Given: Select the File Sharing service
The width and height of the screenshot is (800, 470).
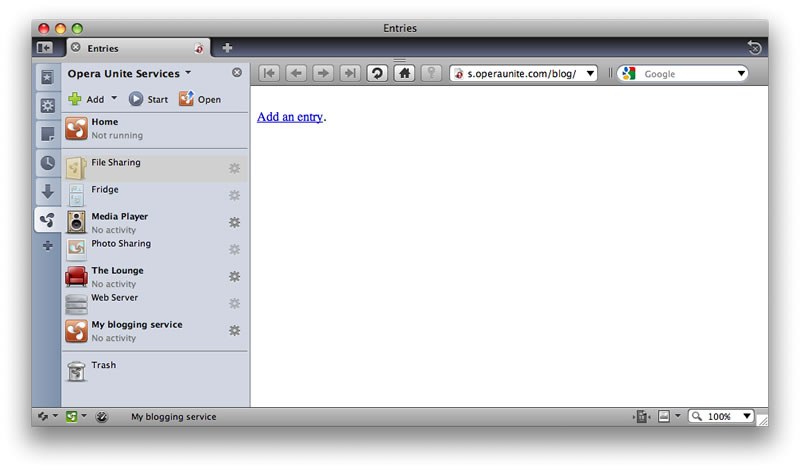Looking at the screenshot, I should coord(155,168).
